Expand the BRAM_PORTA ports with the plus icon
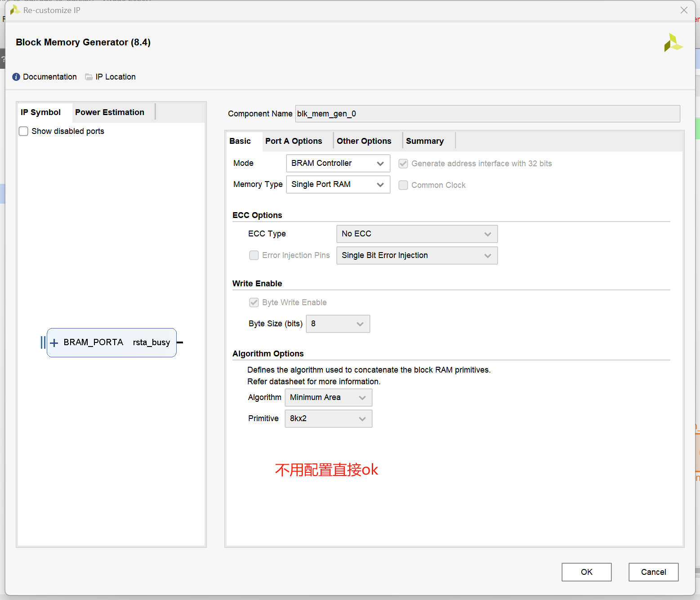 click(54, 342)
